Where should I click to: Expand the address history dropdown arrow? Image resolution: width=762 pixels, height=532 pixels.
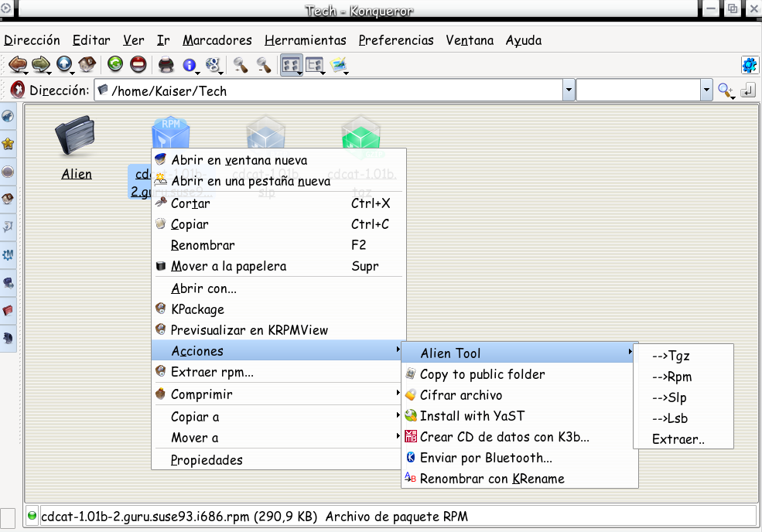coord(569,90)
